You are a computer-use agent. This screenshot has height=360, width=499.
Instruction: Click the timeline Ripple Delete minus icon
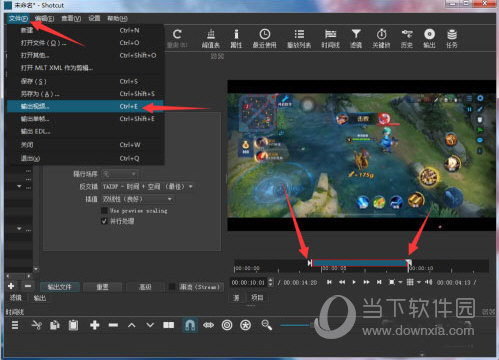coord(113,325)
